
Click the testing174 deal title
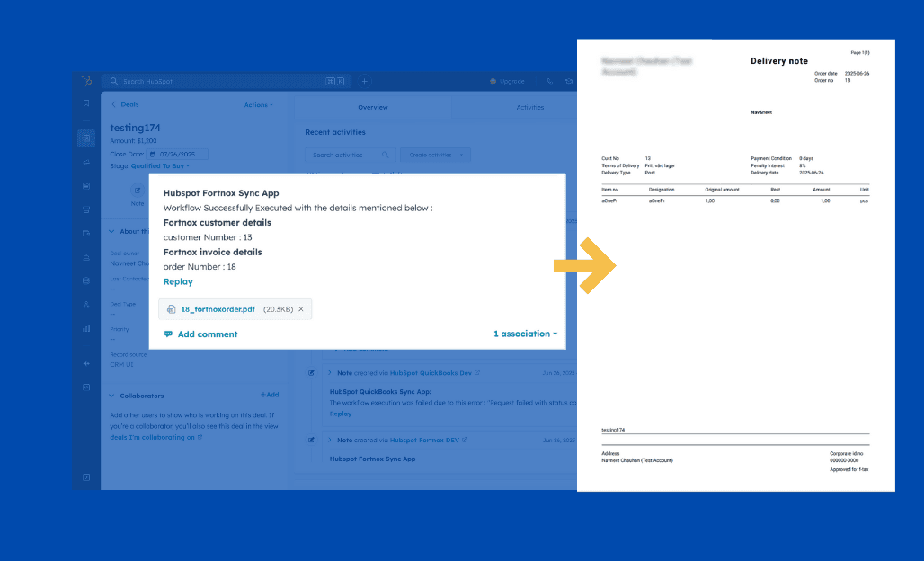(x=135, y=128)
